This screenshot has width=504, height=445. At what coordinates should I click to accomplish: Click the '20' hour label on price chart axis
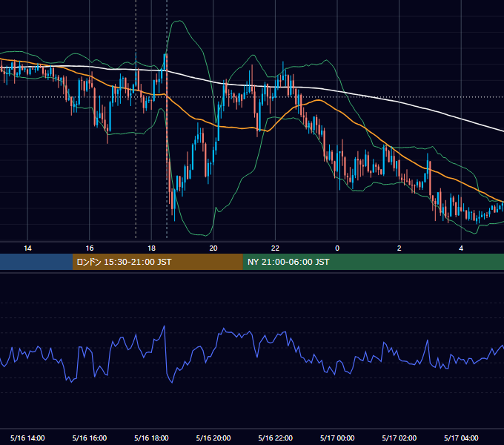(213, 248)
